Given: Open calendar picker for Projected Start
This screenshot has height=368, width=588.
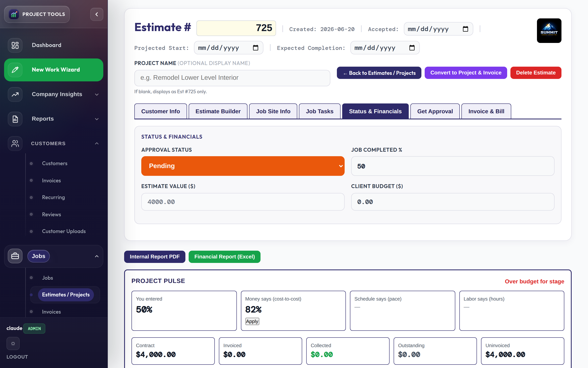Looking at the screenshot, I should [x=255, y=48].
